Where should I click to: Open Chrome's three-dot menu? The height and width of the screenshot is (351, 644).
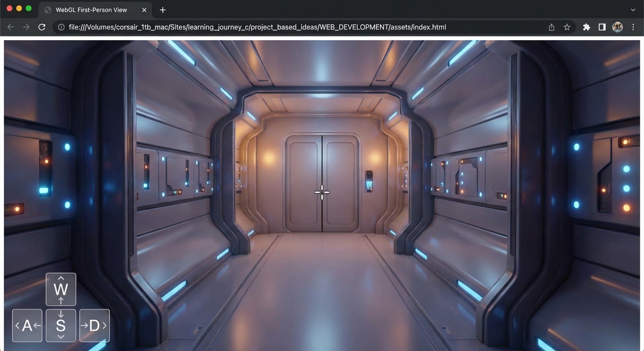pos(633,27)
